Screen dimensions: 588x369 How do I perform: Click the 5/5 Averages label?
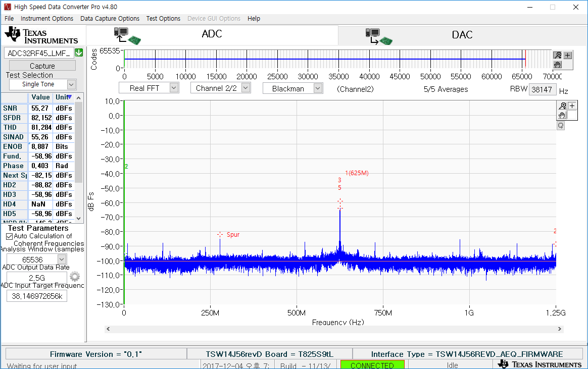[446, 89]
